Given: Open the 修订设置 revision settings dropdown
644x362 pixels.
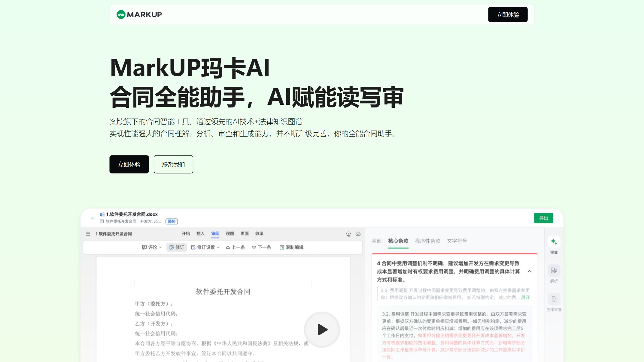Looking at the screenshot, I should (x=205, y=247).
